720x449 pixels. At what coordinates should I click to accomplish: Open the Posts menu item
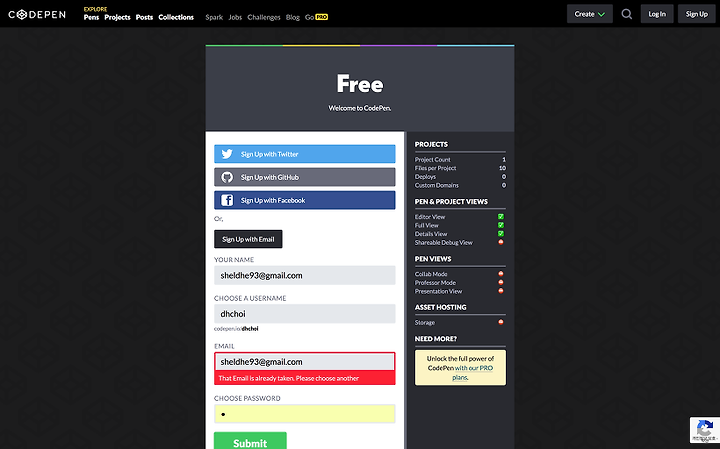pos(144,17)
